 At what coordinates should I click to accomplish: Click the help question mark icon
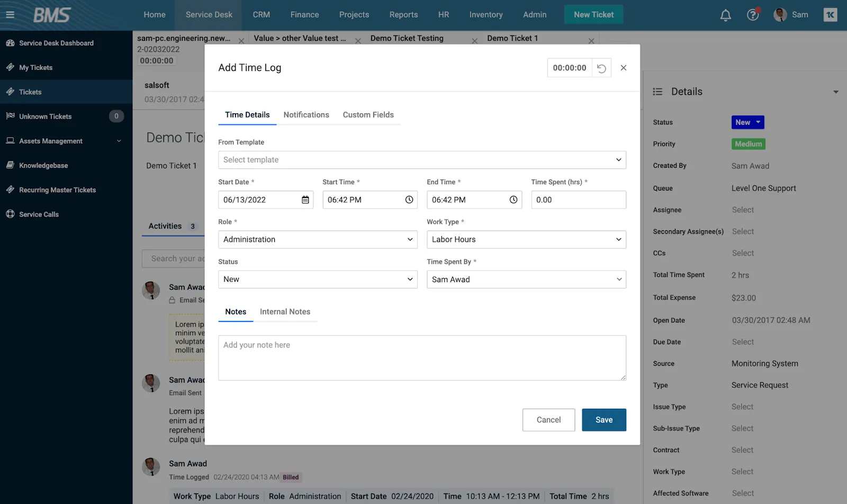752,15
